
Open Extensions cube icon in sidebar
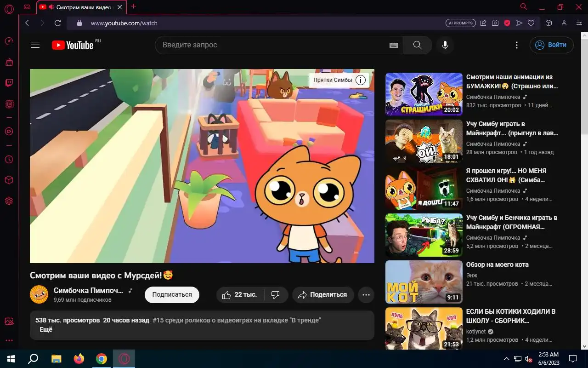click(x=9, y=180)
